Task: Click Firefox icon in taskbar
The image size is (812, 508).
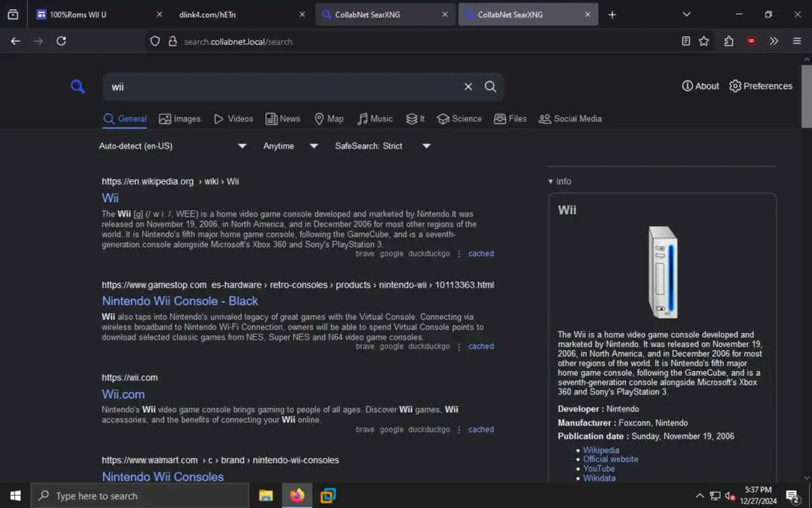Action: tap(297, 496)
